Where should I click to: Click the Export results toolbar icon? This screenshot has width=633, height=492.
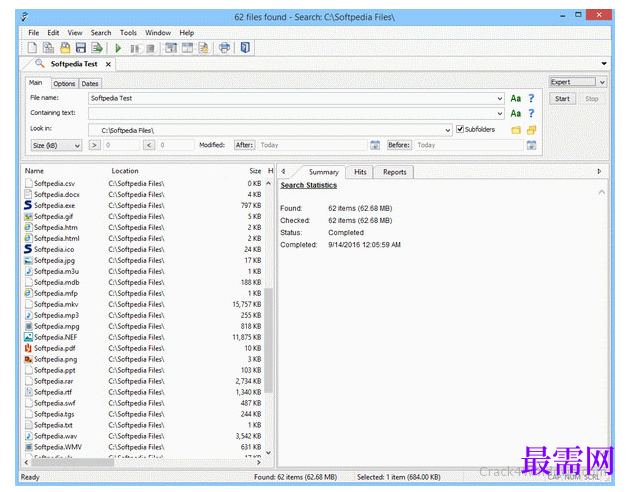click(97, 48)
